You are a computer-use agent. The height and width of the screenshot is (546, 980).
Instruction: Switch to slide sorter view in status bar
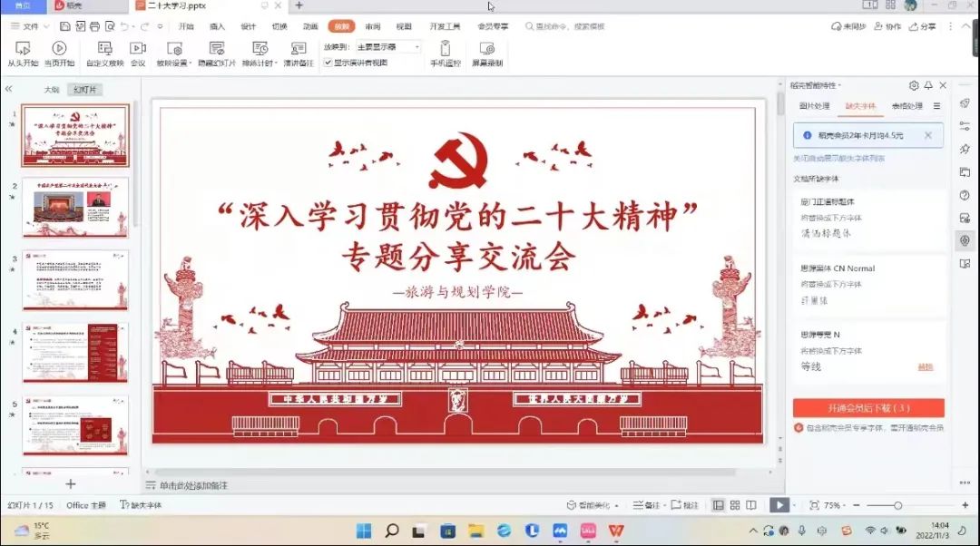[x=735, y=505]
